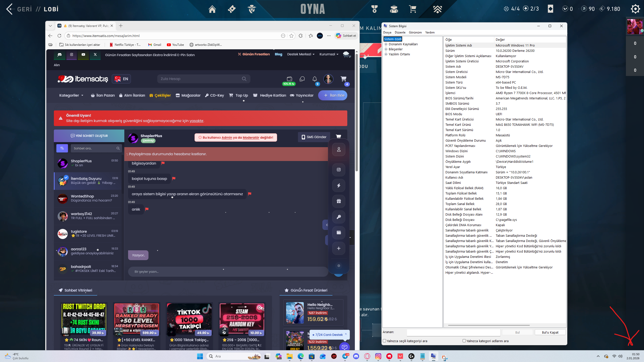Viewport: 644px width, 362px height.
Task: Close the 7/24 Canlı Destek popup
Action: click(346, 334)
